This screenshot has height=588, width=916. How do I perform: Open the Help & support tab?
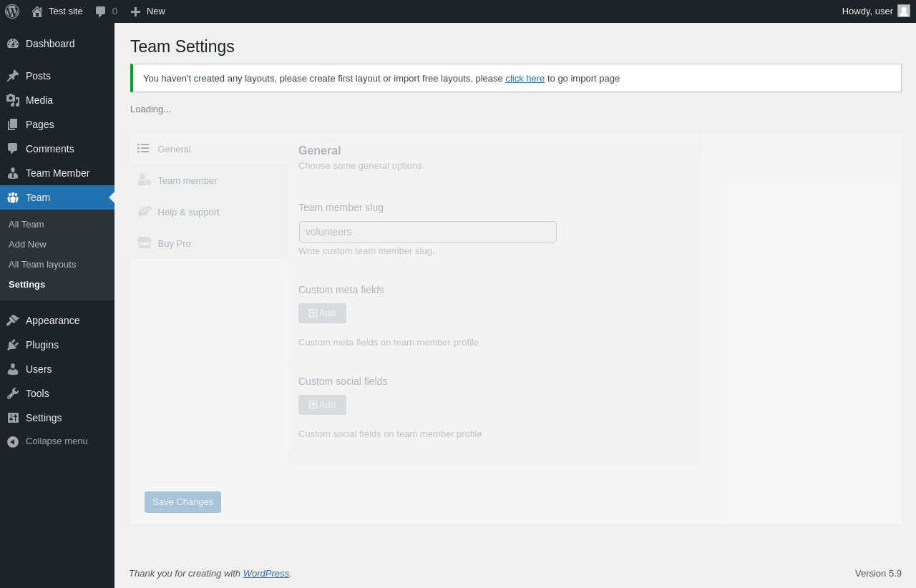[x=209, y=212]
